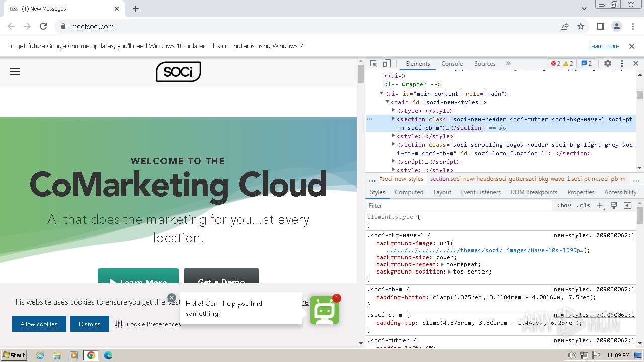Open new-styles source link for .soci-pb-m
Image resolution: width=644 pixels, height=362 pixels.
(594, 290)
